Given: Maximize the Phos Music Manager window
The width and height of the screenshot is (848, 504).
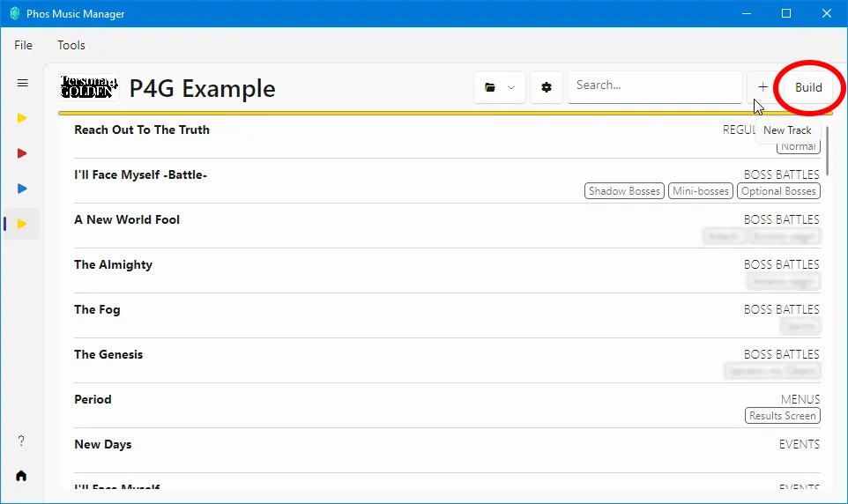Looking at the screenshot, I should click(x=786, y=13).
